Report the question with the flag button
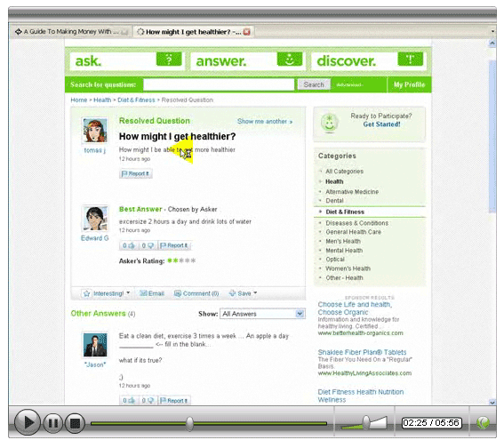Viewport: 504px width, 448px height. 135,173
